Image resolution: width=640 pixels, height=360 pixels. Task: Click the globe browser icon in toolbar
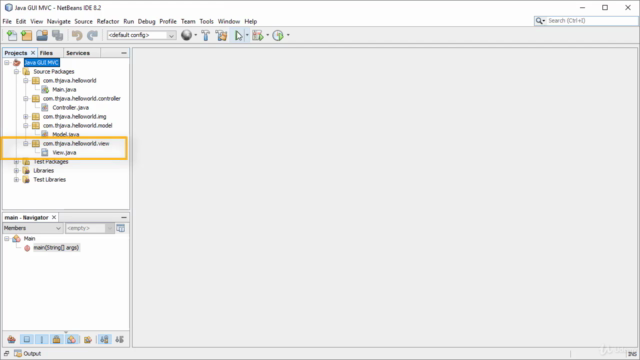pyautogui.click(x=187, y=36)
